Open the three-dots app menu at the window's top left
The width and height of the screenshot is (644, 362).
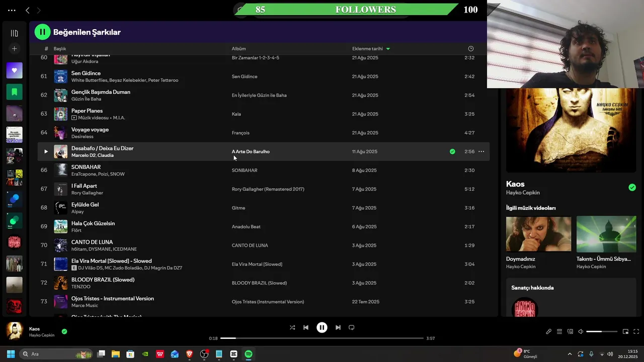12,10
